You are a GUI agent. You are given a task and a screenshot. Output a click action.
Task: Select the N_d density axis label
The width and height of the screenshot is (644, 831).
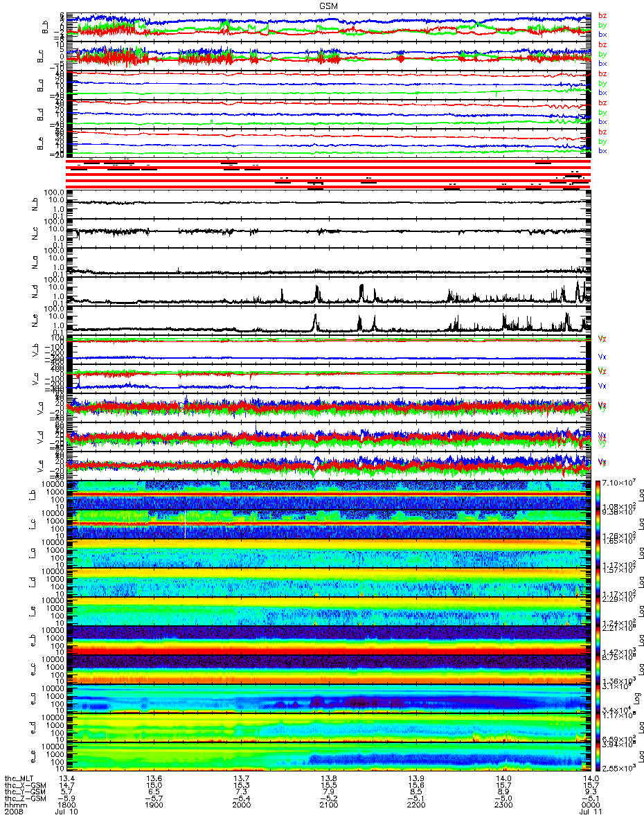point(35,292)
